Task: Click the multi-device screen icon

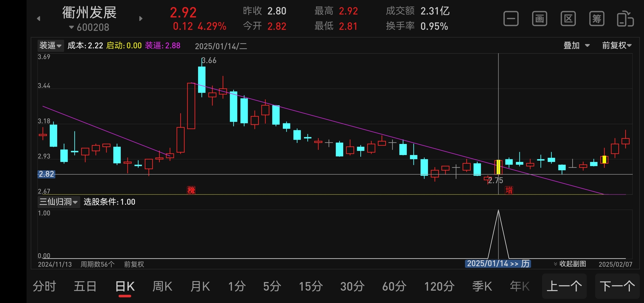Action: pyautogui.click(x=625, y=19)
